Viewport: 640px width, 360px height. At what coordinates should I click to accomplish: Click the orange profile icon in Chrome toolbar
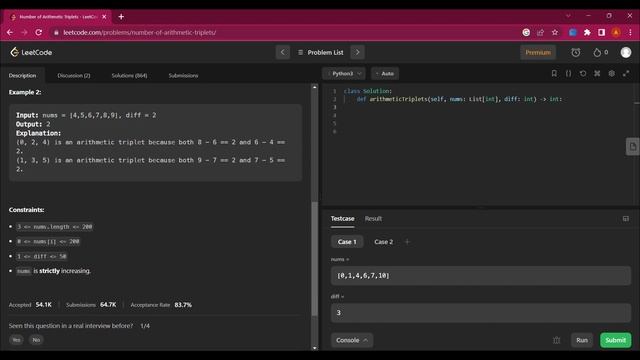click(x=616, y=32)
